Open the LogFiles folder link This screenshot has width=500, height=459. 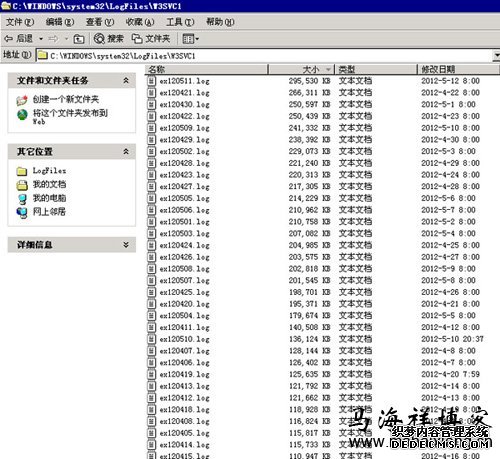coord(49,171)
